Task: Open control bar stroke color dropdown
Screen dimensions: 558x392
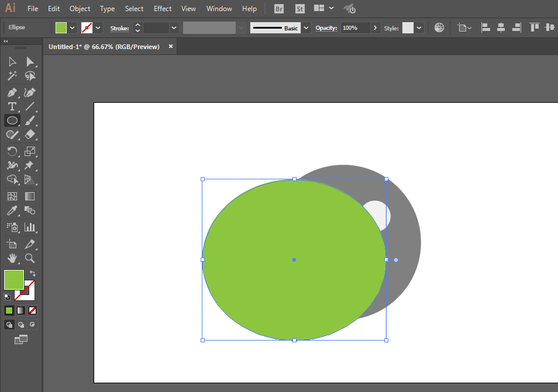Action: pos(98,27)
